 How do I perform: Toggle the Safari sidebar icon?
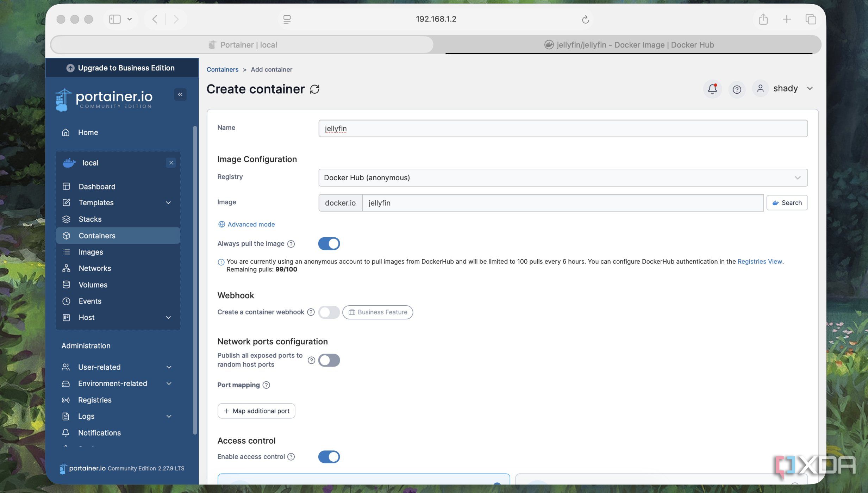point(115,19)
